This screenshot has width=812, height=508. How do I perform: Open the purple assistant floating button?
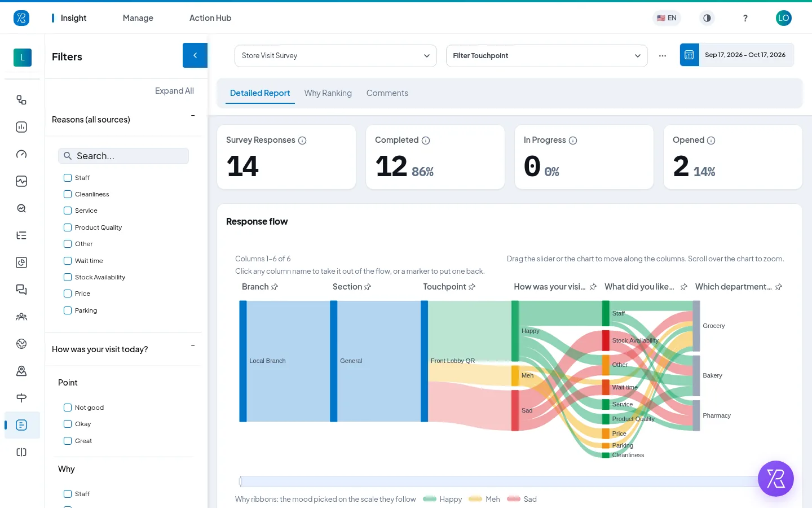pos(776,479)
